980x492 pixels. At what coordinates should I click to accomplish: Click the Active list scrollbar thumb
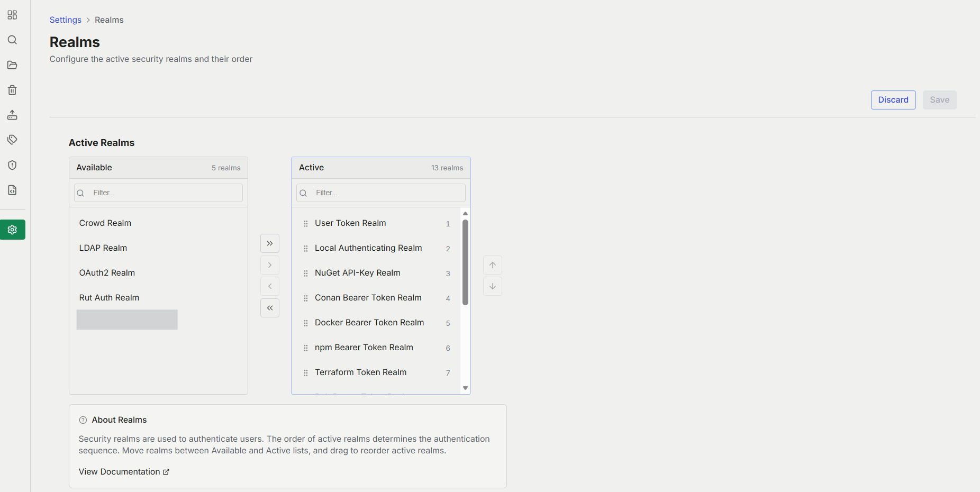point(466,262)
